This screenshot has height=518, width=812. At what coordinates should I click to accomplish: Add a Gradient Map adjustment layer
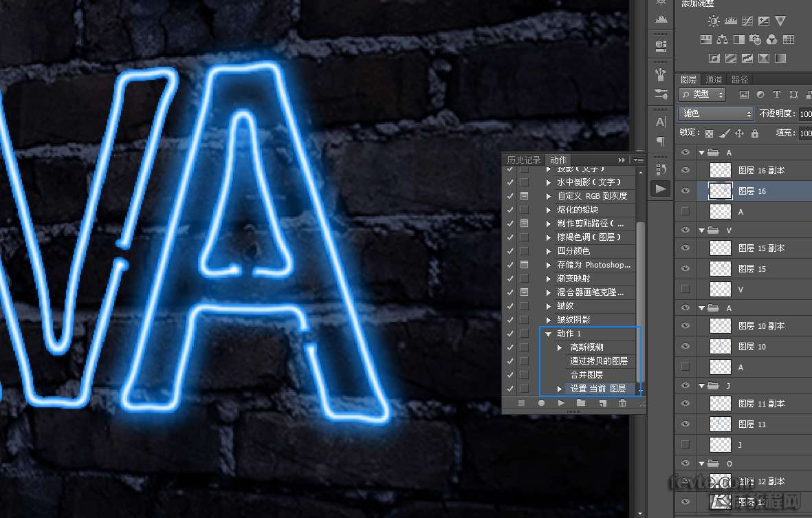(x=780, y=58)
